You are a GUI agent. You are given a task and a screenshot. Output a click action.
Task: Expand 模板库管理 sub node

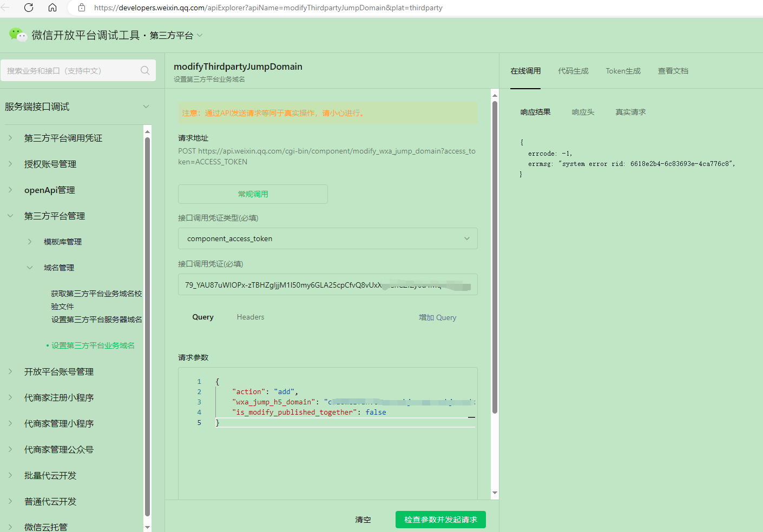pos(30,242)
